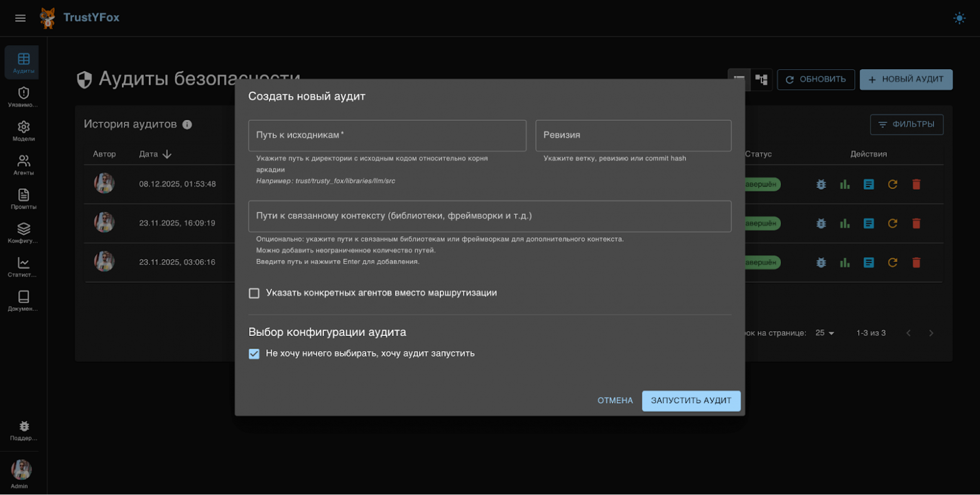Go to the next table page
This screenshot has height=495, width=980.
coord(931,333)
